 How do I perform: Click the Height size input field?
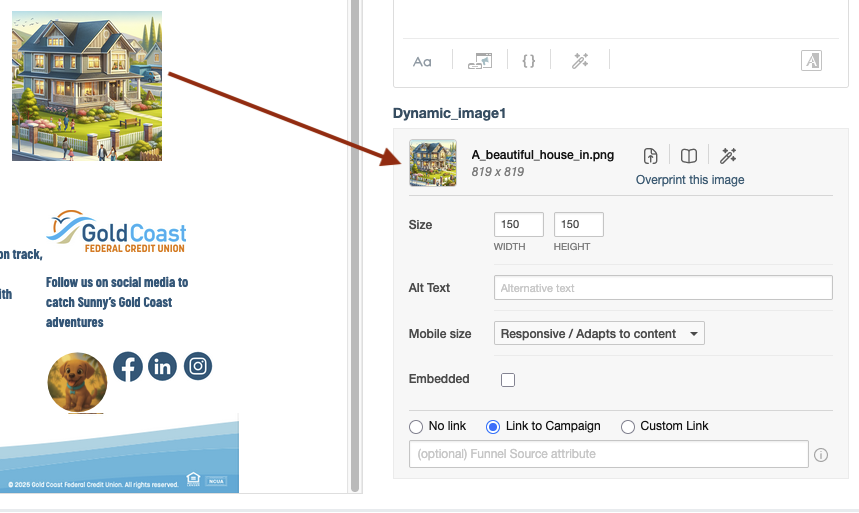579,224
